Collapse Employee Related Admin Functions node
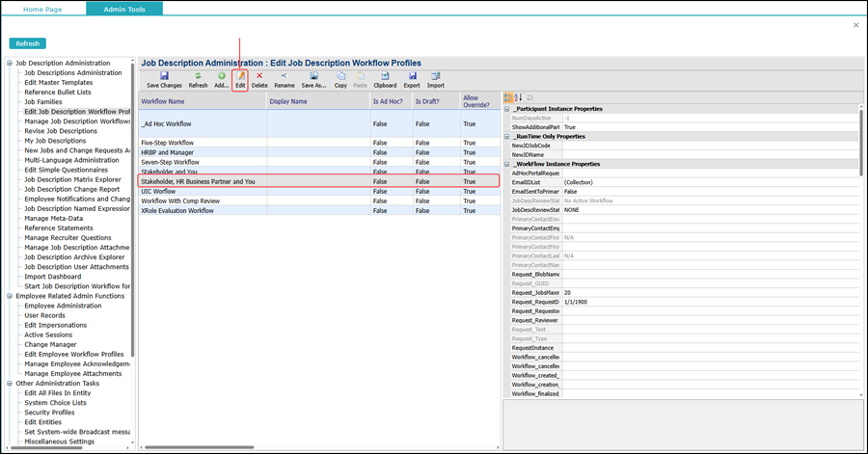This screenshot has width=868, height=455. pos(10,296)
